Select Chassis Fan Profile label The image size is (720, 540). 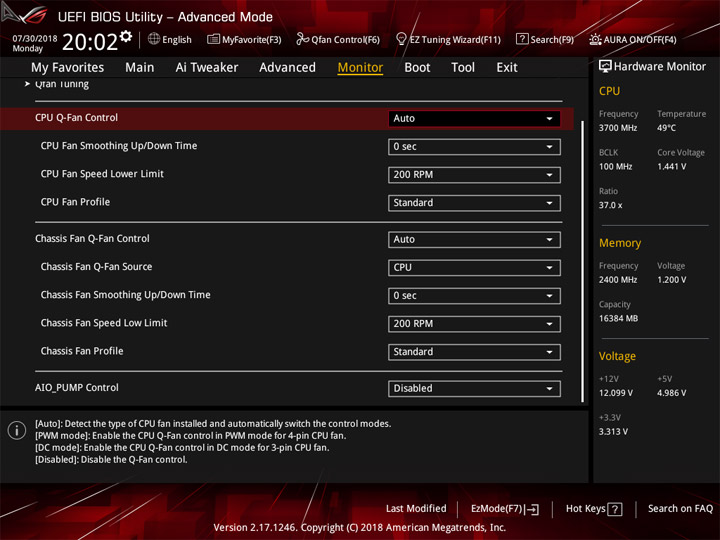point(82,351)
